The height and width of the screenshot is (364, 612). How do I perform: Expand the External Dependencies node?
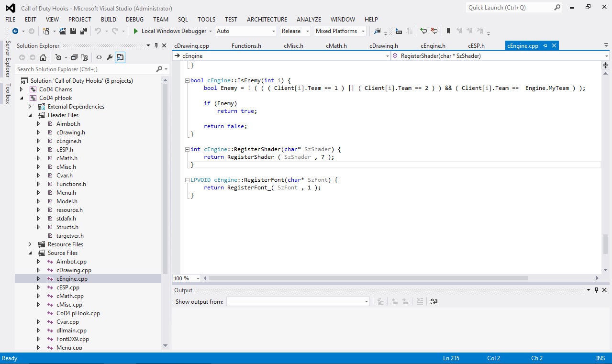click(x=30, y=107)
